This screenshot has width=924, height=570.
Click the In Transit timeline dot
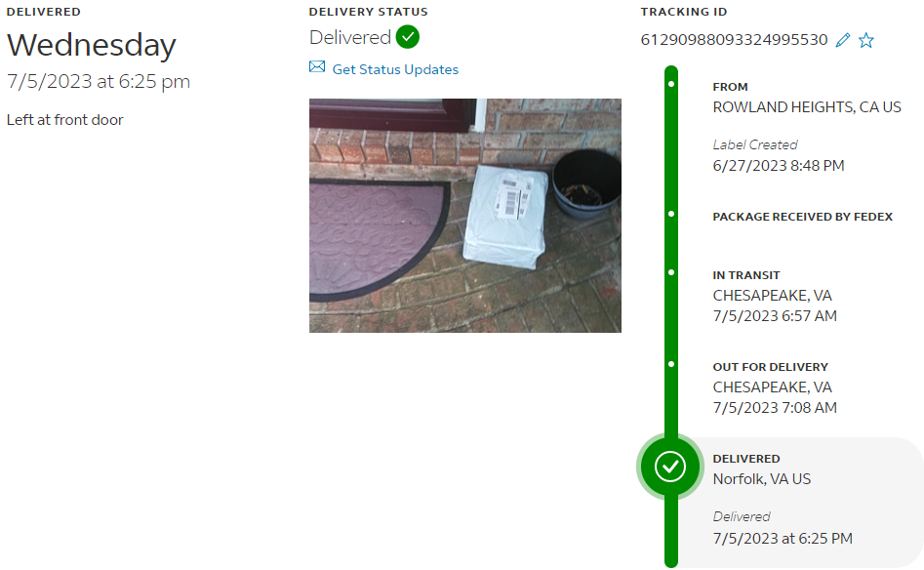tap(671, 273)
